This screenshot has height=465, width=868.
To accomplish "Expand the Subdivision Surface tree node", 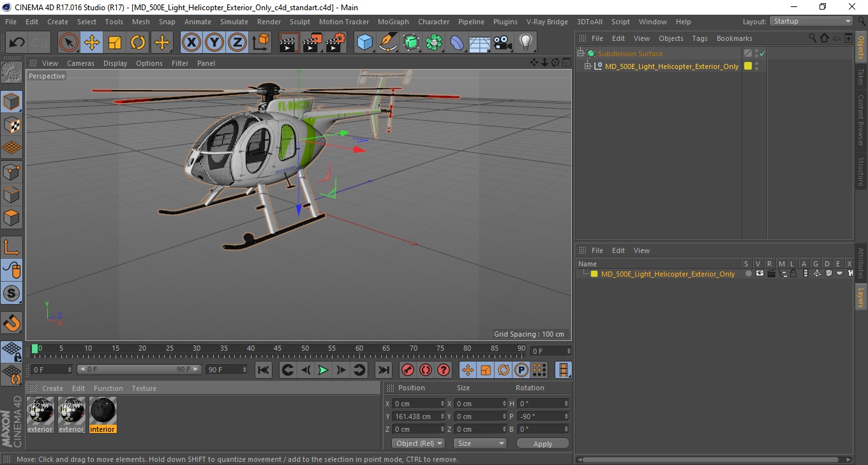I will pos(581,54).
